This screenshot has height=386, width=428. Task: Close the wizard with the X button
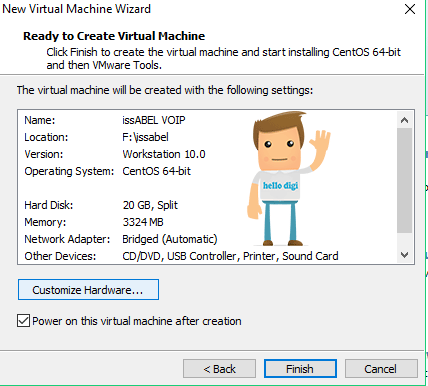click(x=410, y=9)
